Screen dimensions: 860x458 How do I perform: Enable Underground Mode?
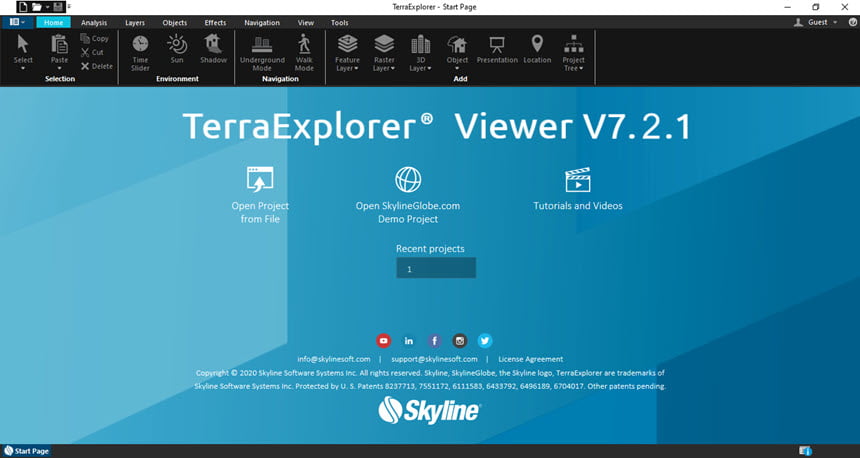click(x=262, y=53)
